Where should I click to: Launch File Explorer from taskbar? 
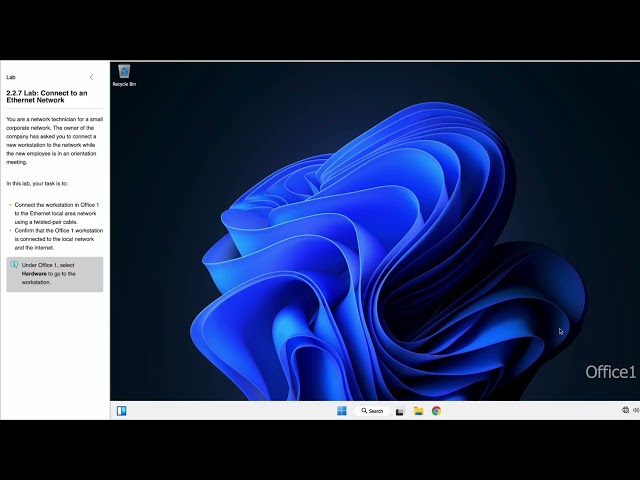click(418, 411)
